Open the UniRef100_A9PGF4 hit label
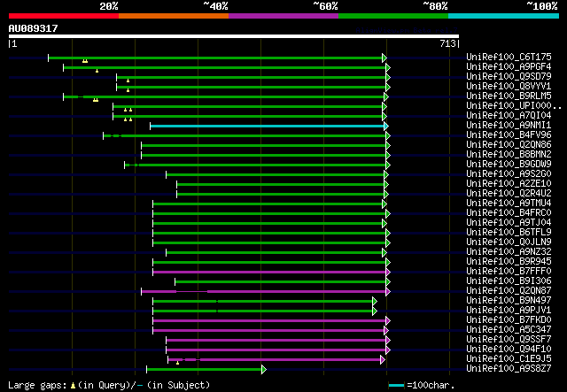This screenshot has width=567, height=392. click(509, 66)
